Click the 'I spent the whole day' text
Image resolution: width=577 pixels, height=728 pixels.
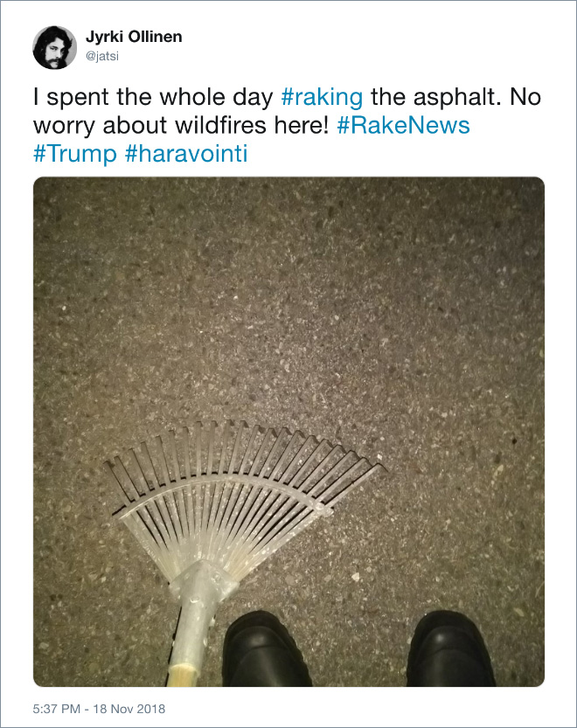click(x=153, y=98)
